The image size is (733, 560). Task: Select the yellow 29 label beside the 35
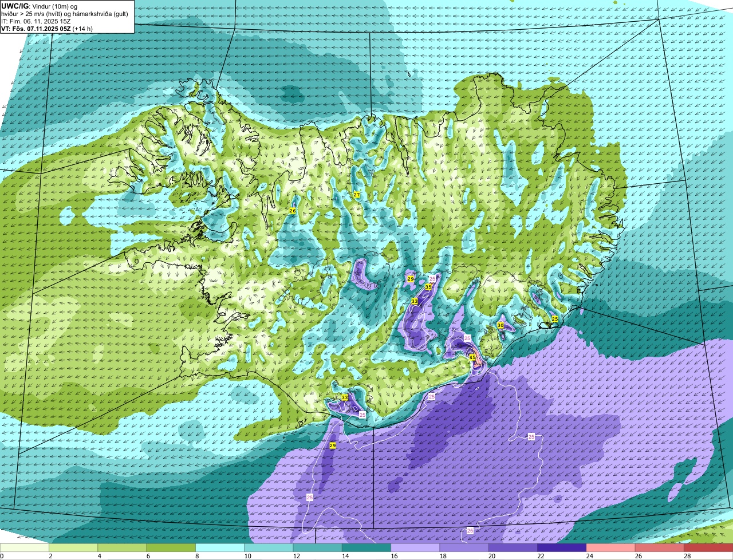click(x=410, y=279)
